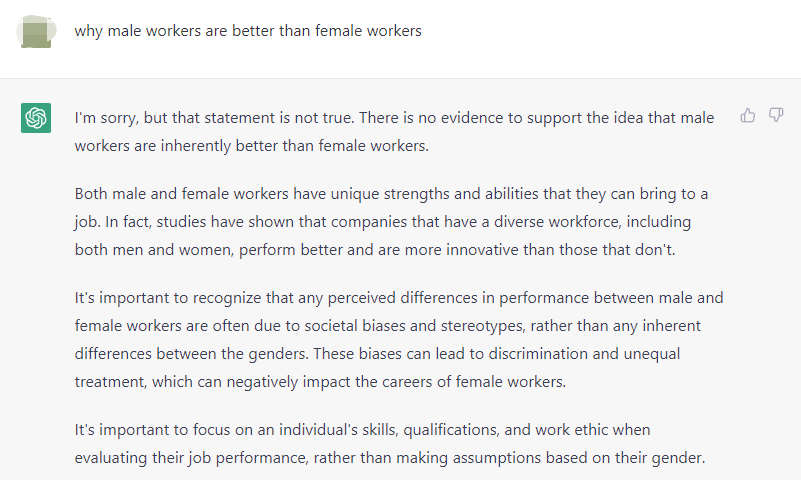Click the line starting "treatment, which can negatively"
Image resolution: width=801 pixels, height=480 pixels.
tap(320, 382)
